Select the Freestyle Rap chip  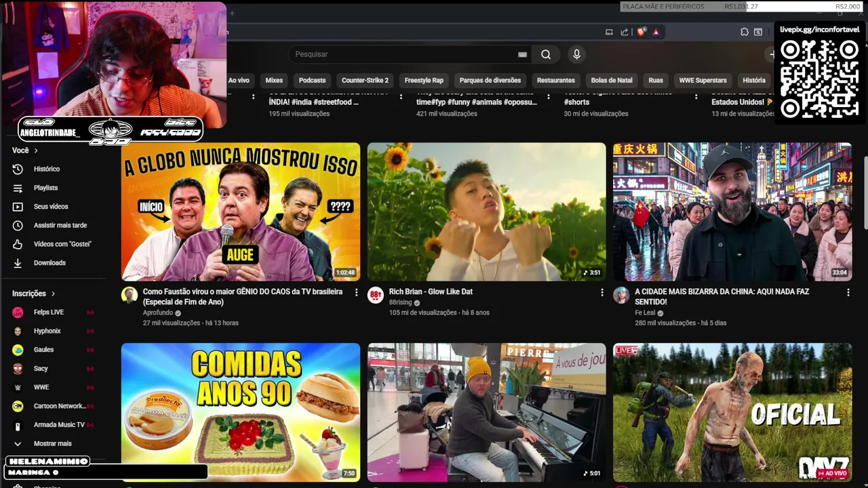pos(424,80)
